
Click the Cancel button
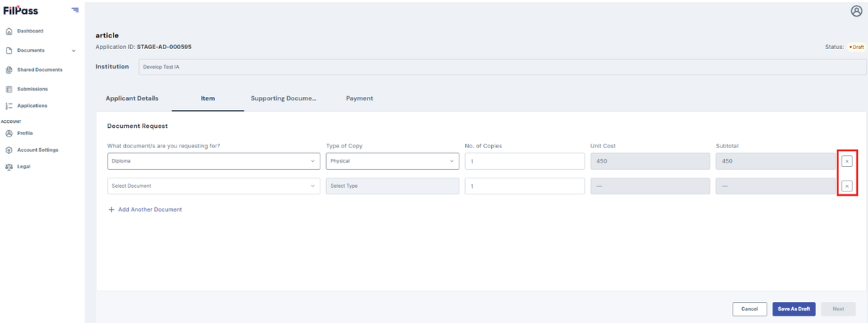click(x=749, y=309)
